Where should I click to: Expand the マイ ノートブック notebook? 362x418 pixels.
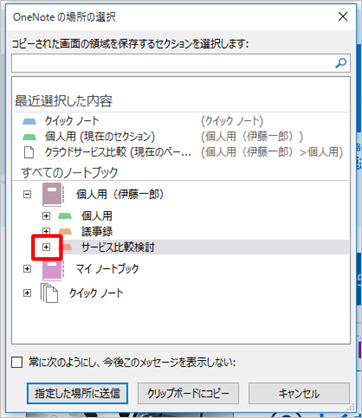pos(27,269)
